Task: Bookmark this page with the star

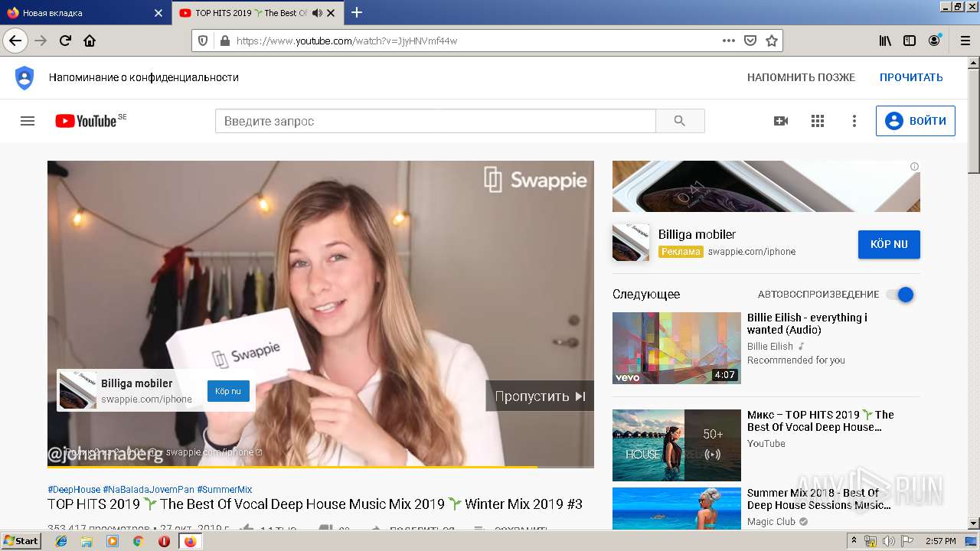Action: (772, 41)
